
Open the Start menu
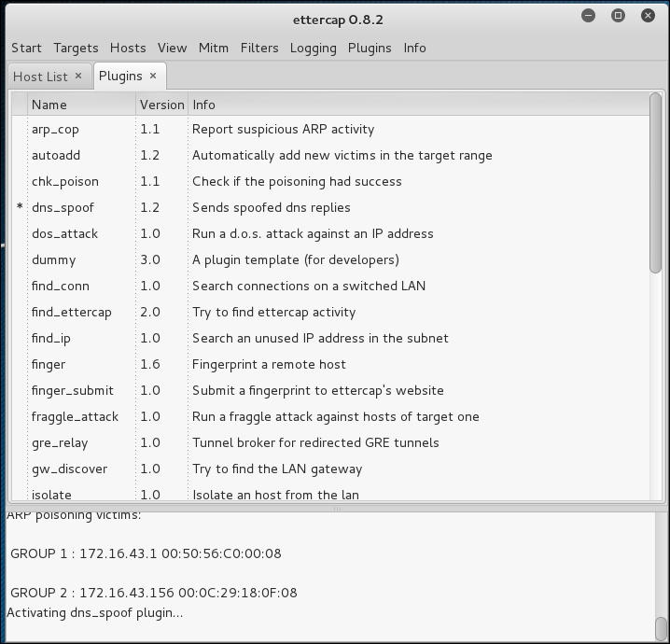(26, 48)
